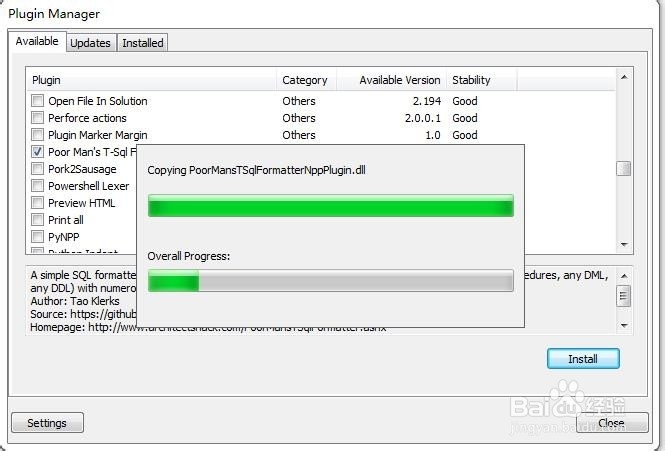Open the Settings button
This screenshot has width=665, height=451.
tap(47, 423)
